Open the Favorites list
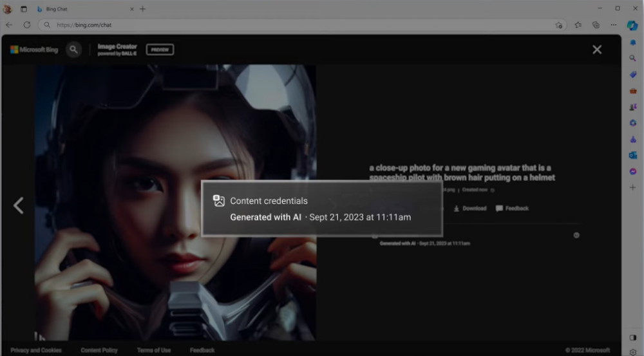 pyautogui.click(x=578, y=24)
